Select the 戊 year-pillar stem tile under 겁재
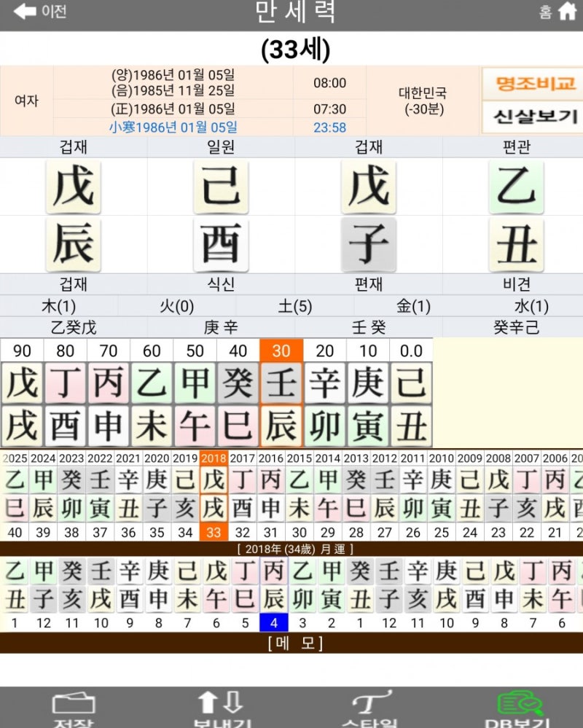This screenshot has width=583, height=728. click(74, 187)
